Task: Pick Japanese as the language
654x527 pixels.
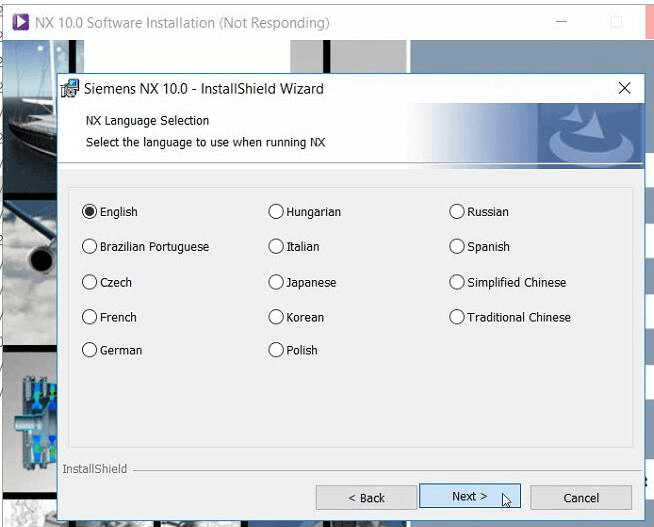Action: click(276, 283)
